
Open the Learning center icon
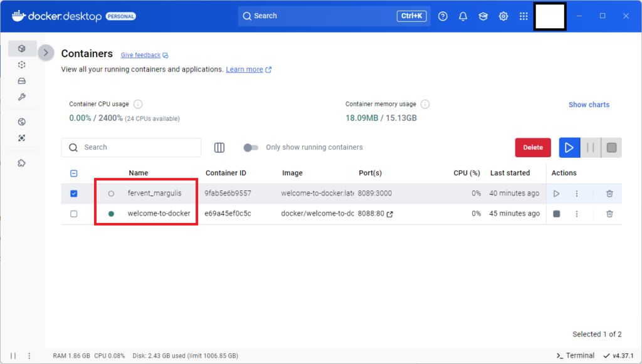point(483,16)
